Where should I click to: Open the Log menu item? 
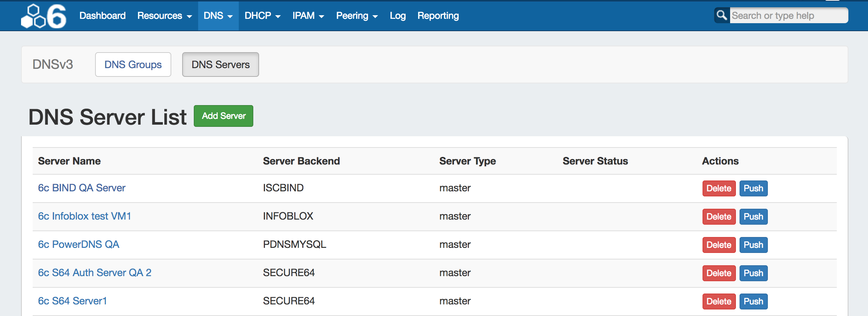click(397, 16)
